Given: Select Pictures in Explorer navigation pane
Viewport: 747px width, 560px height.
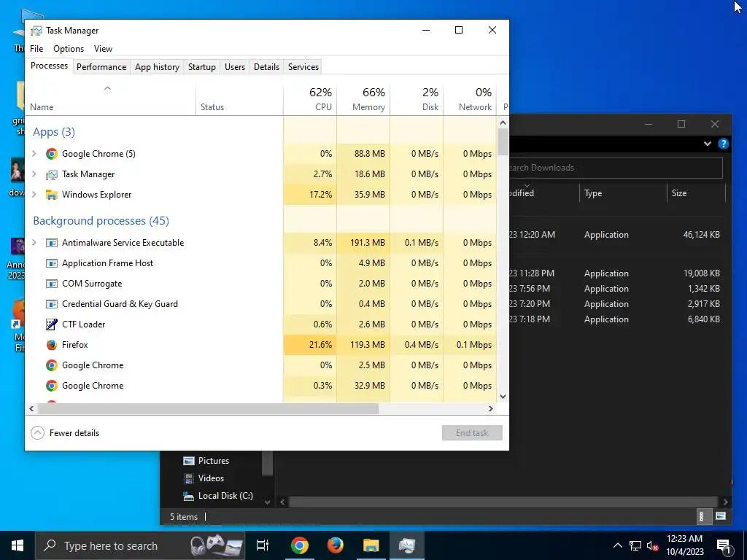Looking at the screenshot, I should [214, 461].
